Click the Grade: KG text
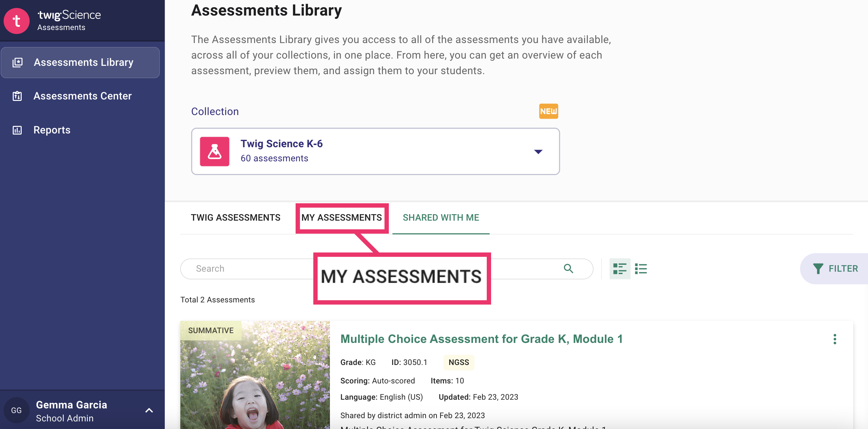 tap(358, 362)
